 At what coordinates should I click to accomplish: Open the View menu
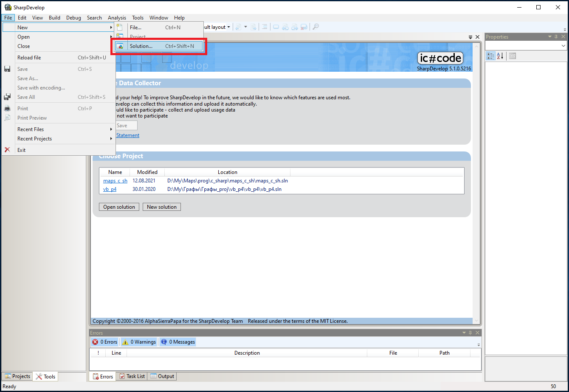coord(37,18)
